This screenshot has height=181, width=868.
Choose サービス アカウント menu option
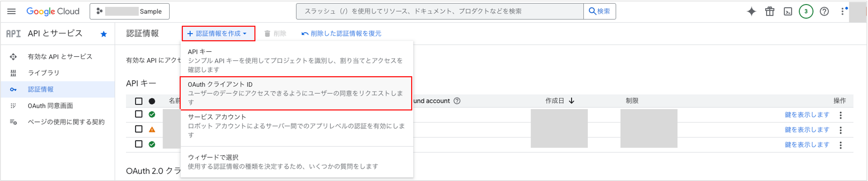tap(297, 126)
